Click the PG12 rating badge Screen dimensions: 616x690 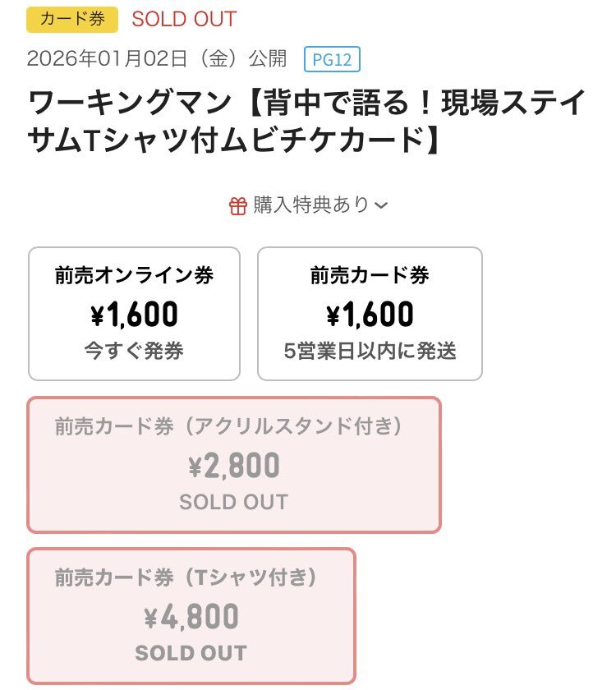332,59
